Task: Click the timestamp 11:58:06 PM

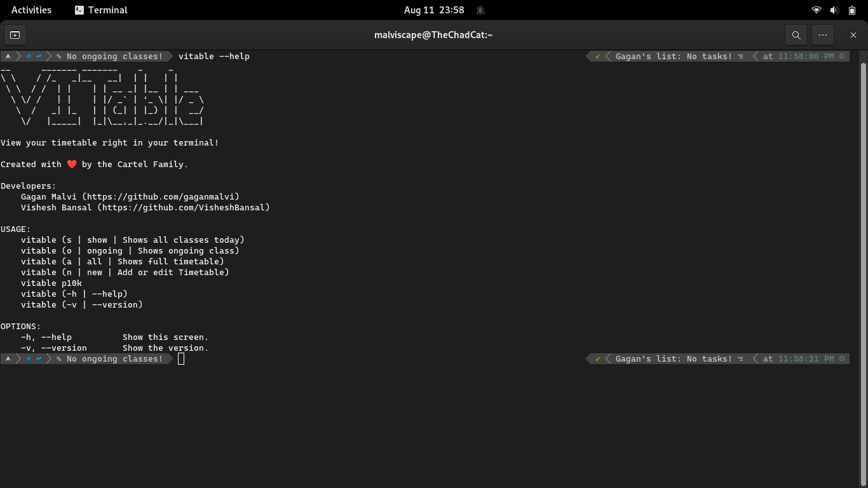Action: tap(806, 57)
